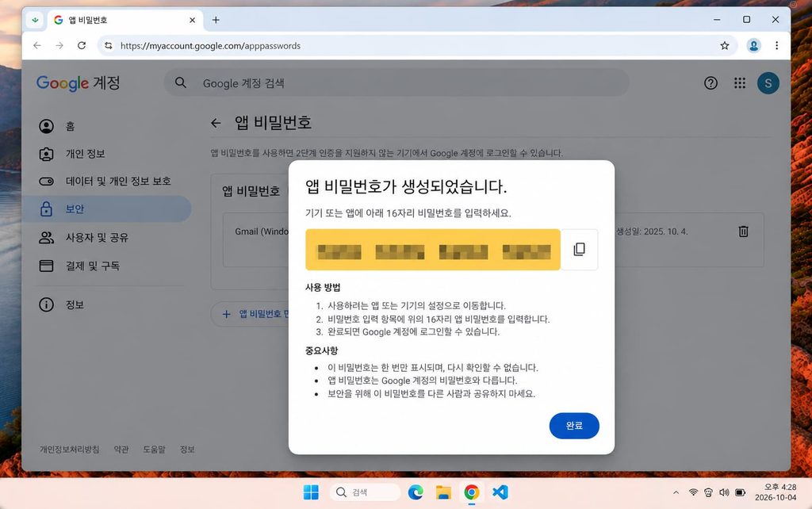Open a new browser tab
This screenshot has width=812, height=509.
point(216,20)
